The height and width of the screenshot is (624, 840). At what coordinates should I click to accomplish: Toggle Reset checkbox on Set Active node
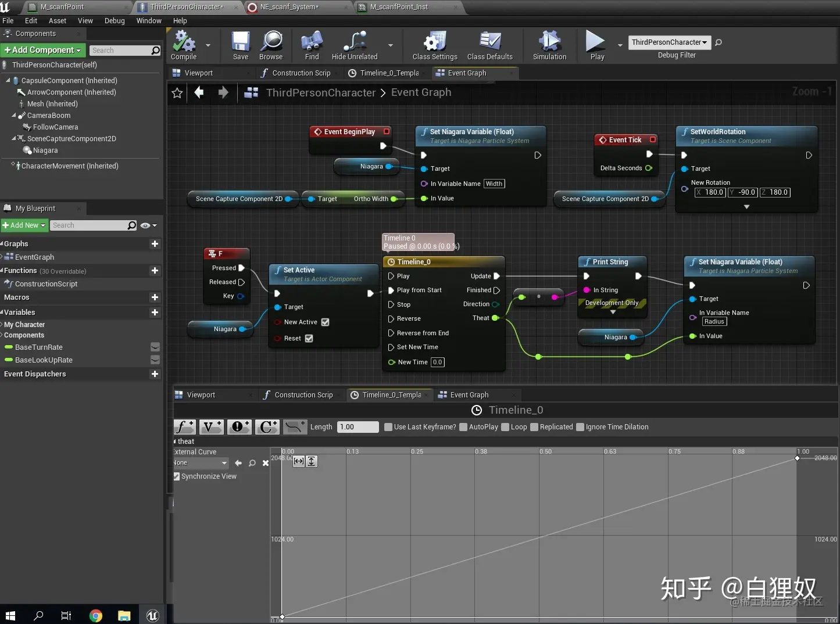click(x=309, y=338)
